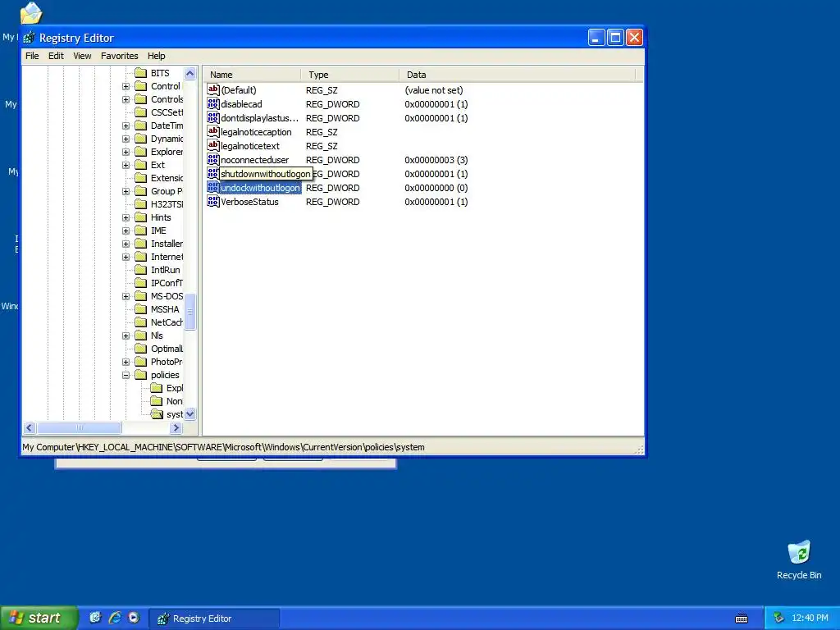Viewport: 840px width, 630px height.
Task: Click the legalnoticecaption string icon
Action: [x=213, y=132]
